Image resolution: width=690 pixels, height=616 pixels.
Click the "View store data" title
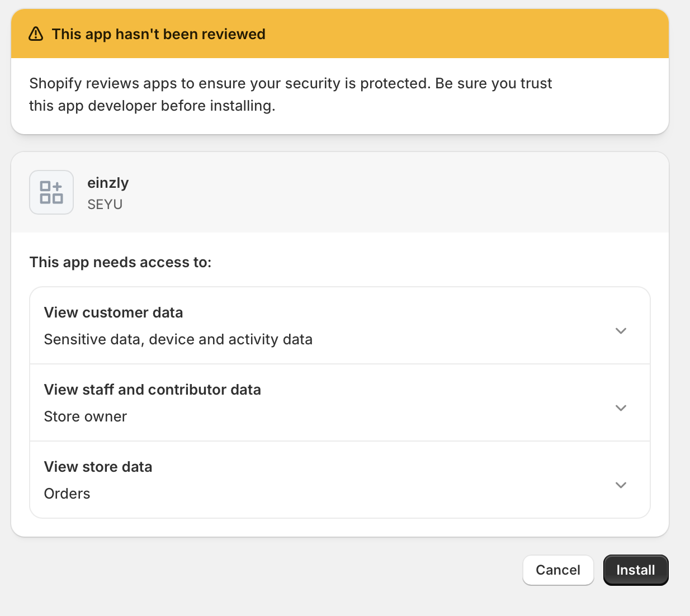pos(98,467)
